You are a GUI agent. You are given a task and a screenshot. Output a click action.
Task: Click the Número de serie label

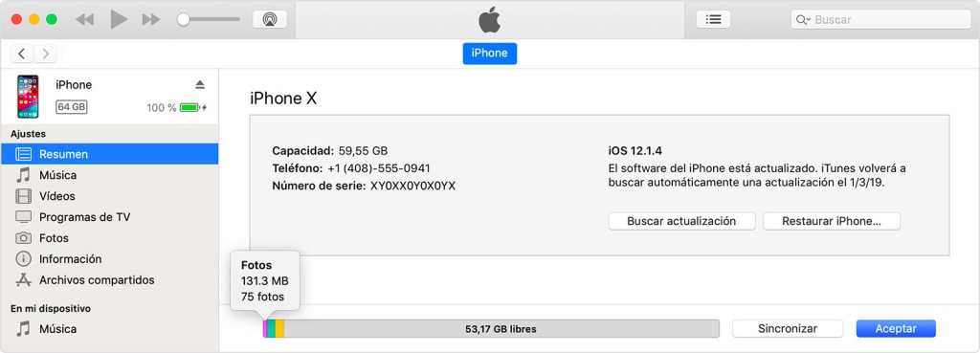318,186
